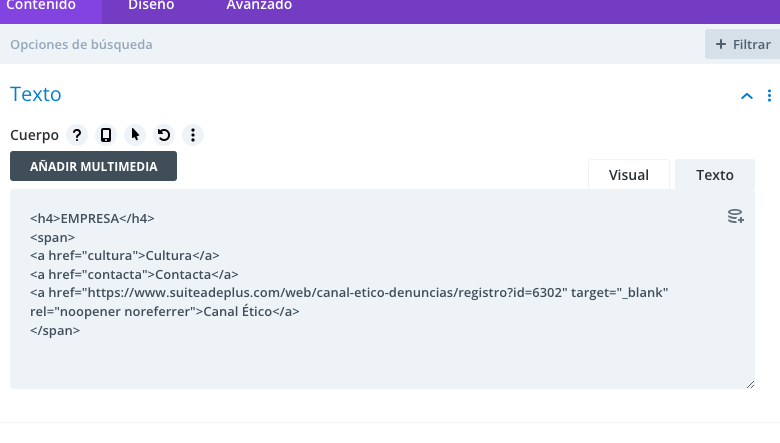Toggle the hover cursor icon for Cuerpo
The height and width of the screenshot is (443, 780).
click(x=135, y=135)
